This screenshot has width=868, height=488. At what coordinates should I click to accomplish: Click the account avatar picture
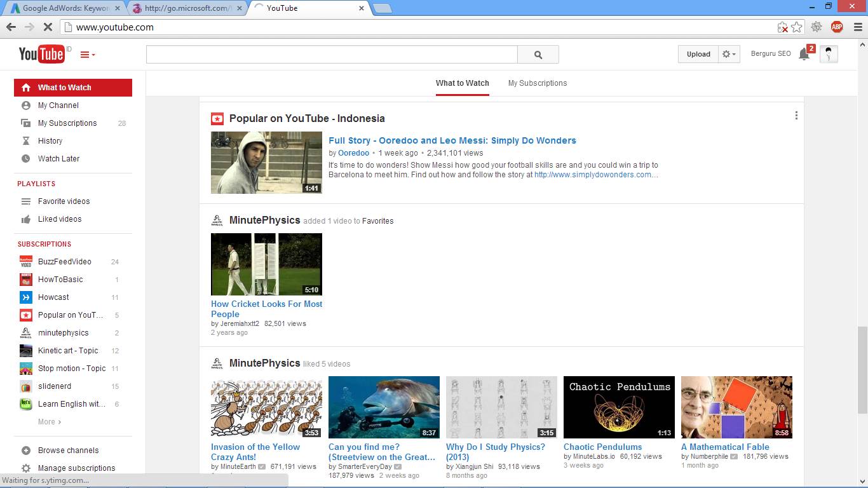[x=829, y=54]
